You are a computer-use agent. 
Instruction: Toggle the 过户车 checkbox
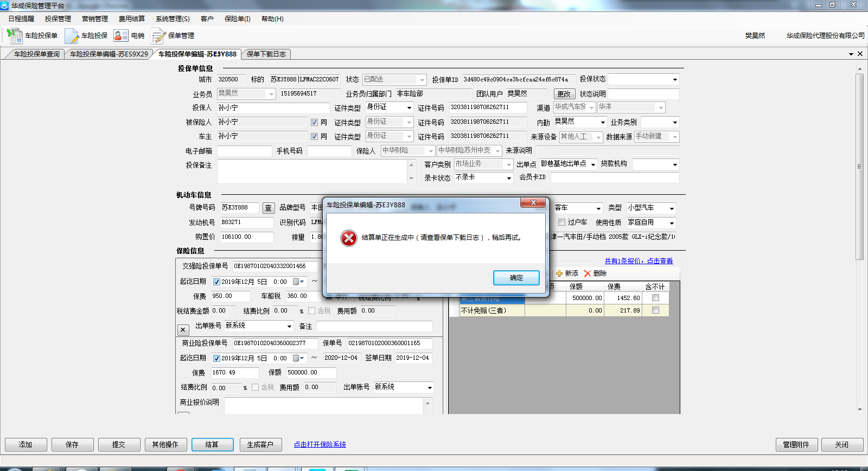point(561,222)
